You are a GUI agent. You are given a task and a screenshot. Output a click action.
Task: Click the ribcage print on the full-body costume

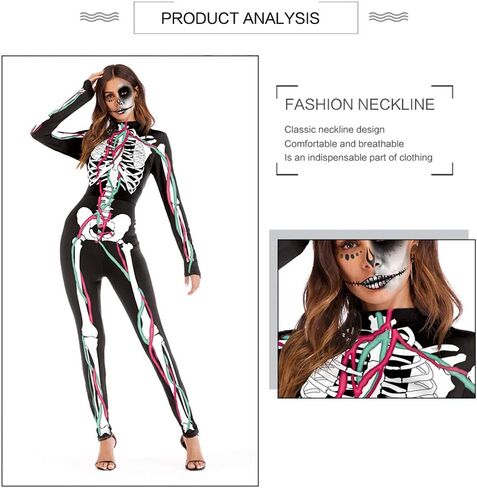click(x=118, y=165)
